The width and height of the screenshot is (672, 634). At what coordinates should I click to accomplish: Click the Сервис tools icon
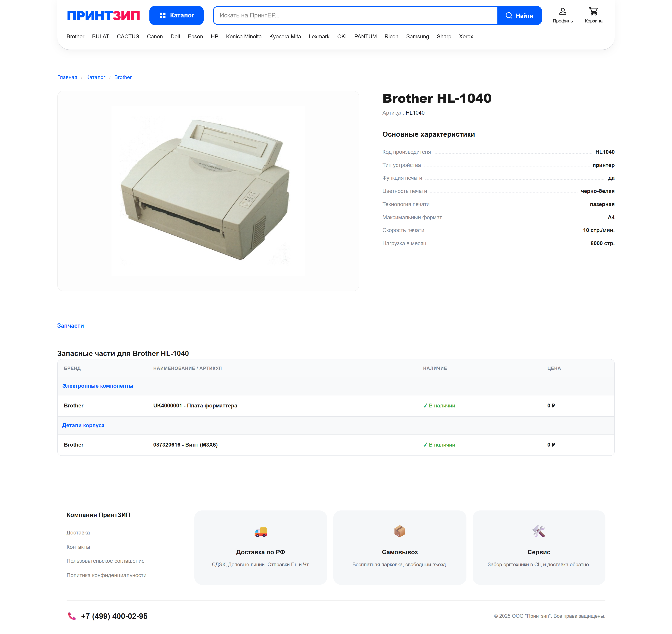(538, 531)
